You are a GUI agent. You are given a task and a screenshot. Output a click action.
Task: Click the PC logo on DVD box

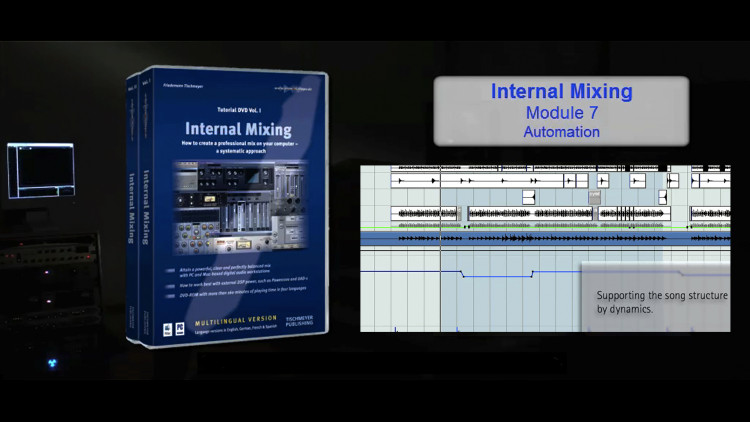pos(180,328)
